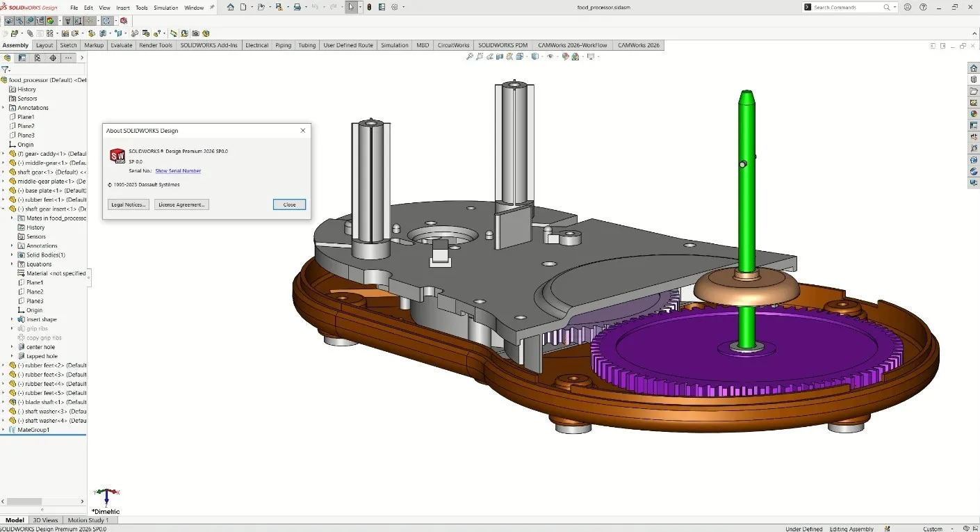Viewport: 980px width, 532px height.
Task: Open the Simulation menu in the menu bar
Action: (165, 8)
